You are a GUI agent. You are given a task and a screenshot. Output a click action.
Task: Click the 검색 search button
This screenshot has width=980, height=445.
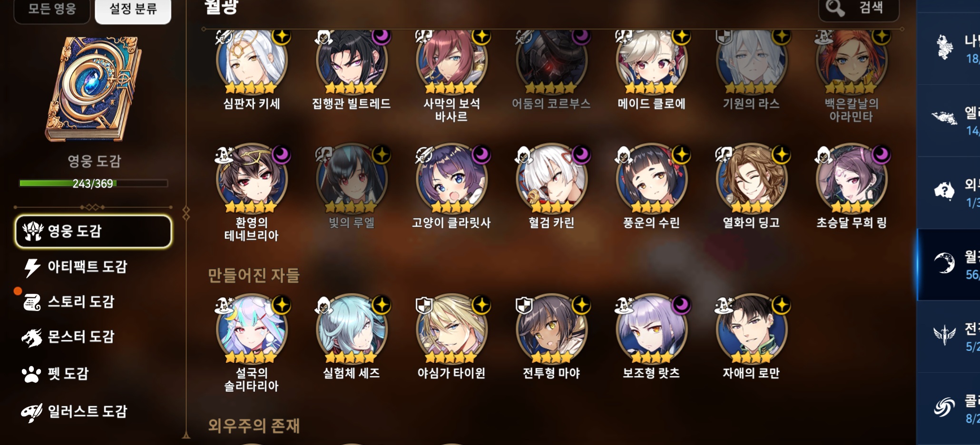[859, 9]
